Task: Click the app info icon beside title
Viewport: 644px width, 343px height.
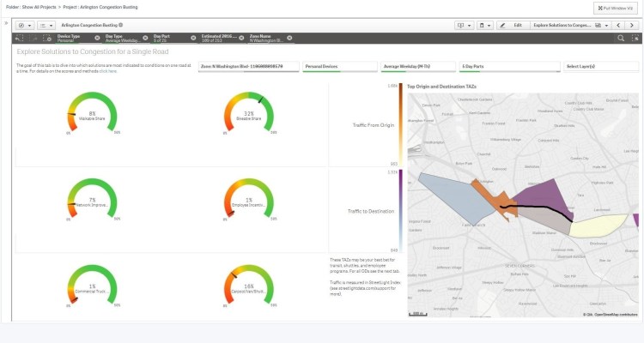Action: coord(121,26)
